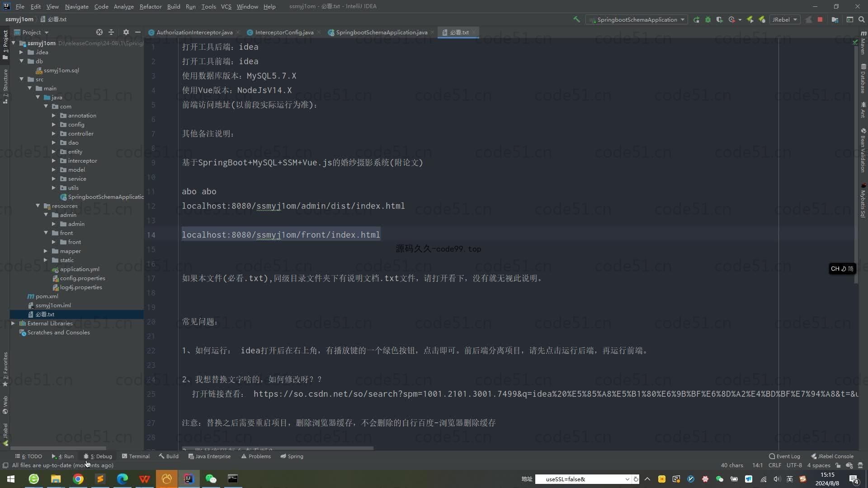Open the Project view selector dropdown
The image size is (868, 488).
click(x=31, y=32)
